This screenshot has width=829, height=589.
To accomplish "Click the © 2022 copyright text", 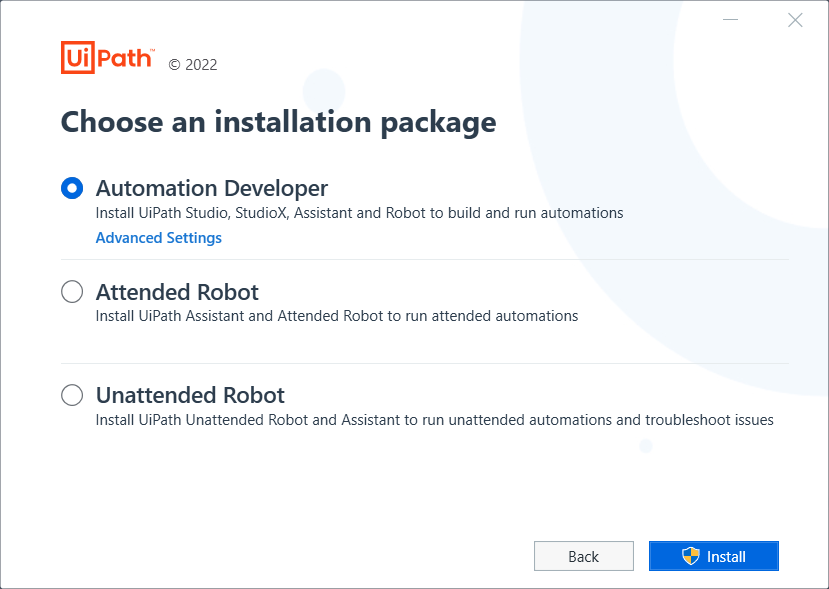I will [193, 64].
